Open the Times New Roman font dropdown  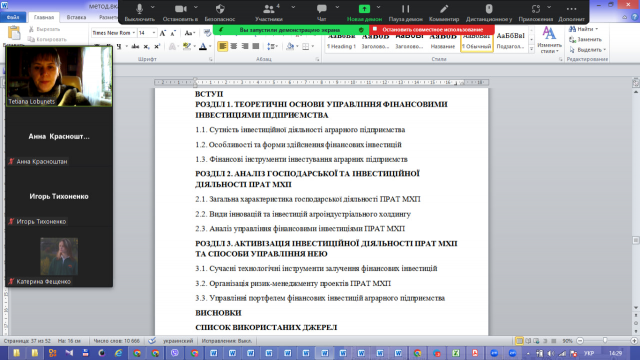click(x=133, y=33)
